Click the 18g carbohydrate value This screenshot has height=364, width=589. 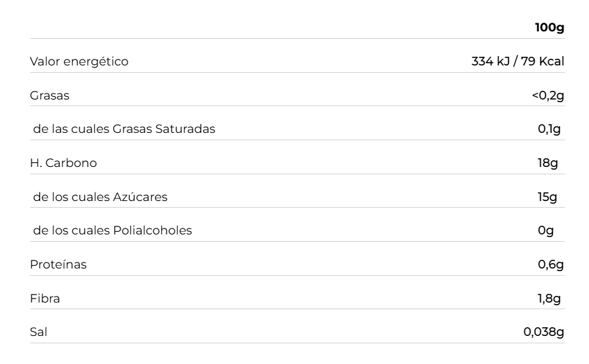(x=548, y=163)
